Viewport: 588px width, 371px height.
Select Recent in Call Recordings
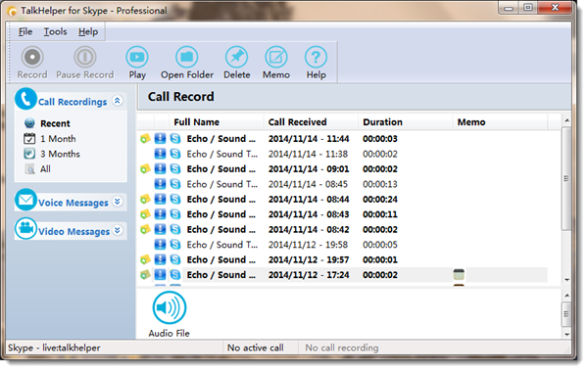pyautogui.click(x=55, y=123)
